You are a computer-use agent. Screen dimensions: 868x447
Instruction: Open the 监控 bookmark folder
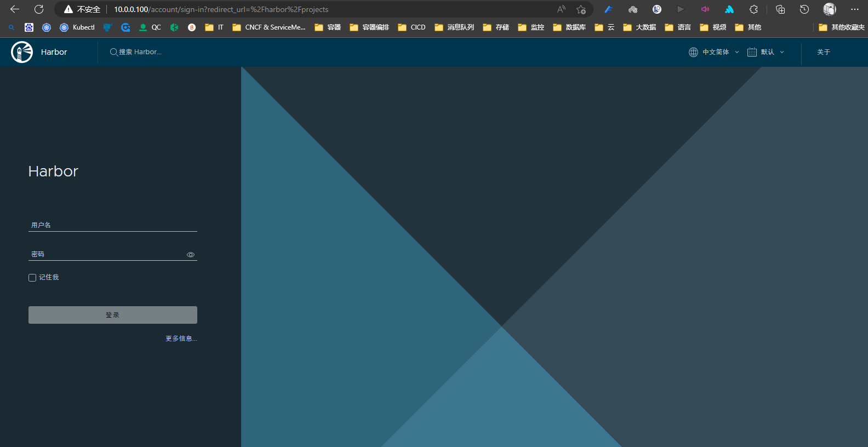(x=531, y=27)
